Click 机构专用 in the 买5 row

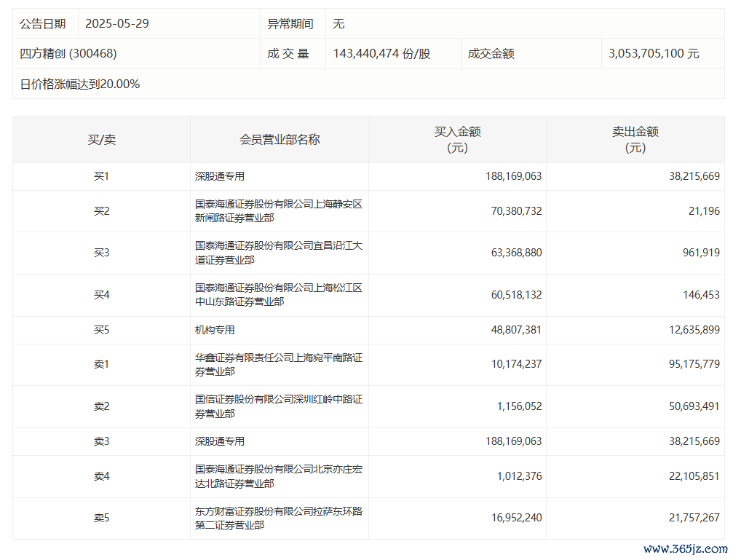point(215,331)
